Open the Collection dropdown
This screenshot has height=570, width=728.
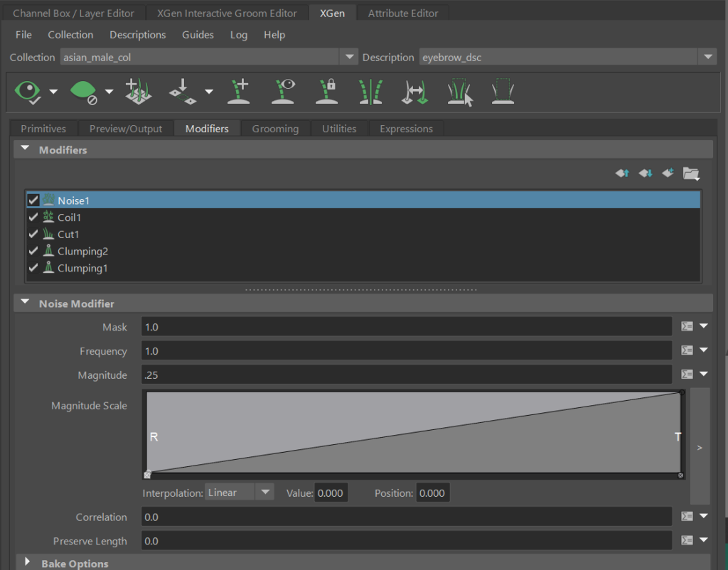coord(348,57)
